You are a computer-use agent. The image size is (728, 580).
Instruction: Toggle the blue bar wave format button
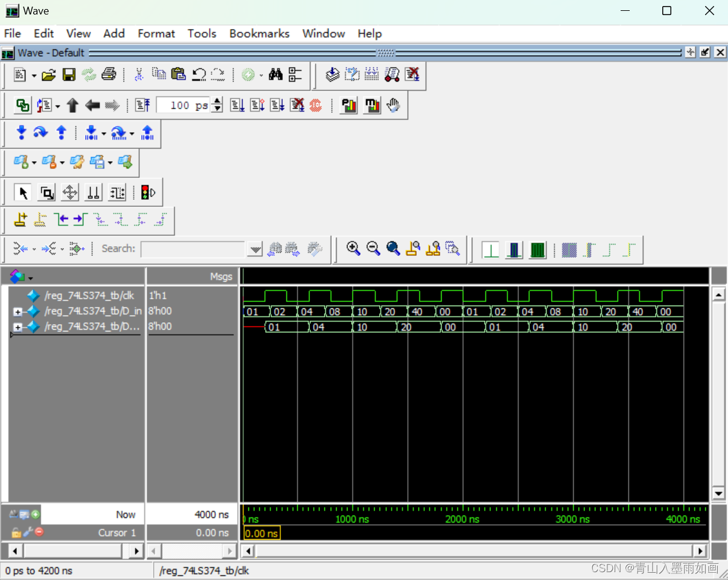tap(514, 250)
